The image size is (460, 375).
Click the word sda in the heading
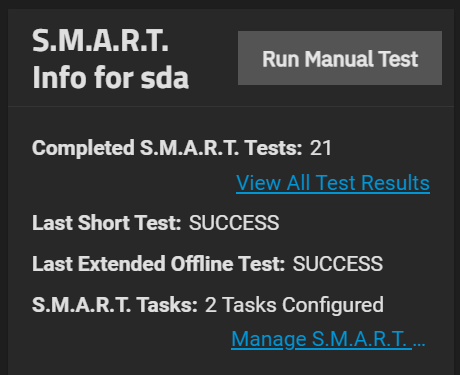tap(165, 78)
